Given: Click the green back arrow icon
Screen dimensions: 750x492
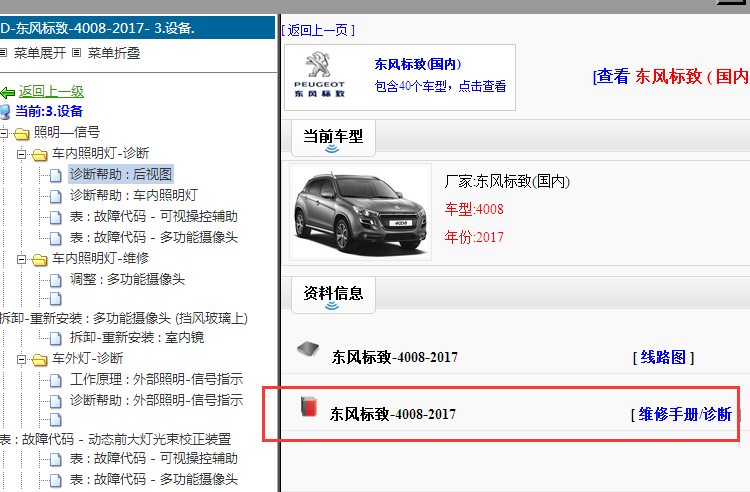Looking at the screenshot, I should pyautogui.click(x=7, y=92).
